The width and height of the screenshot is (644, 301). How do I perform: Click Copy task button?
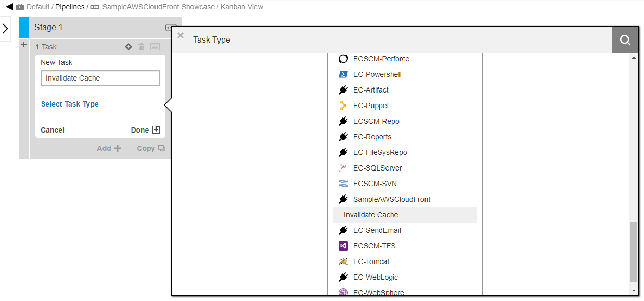click(151, 148)
